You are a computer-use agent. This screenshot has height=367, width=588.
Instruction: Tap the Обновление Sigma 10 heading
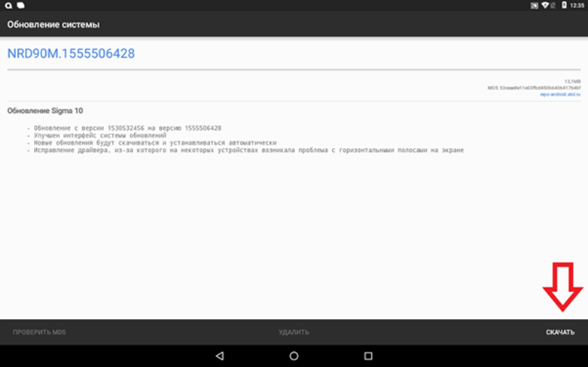(45, 111)
